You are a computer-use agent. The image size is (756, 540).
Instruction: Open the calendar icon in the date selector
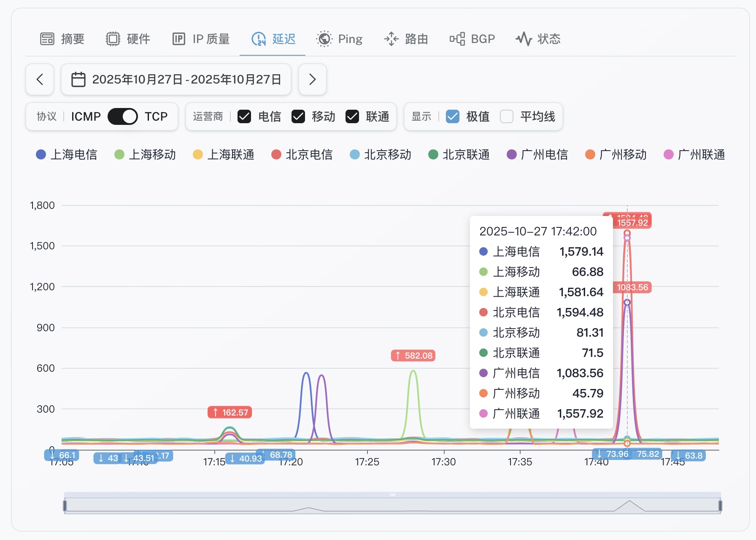click(x=78, y=79)
